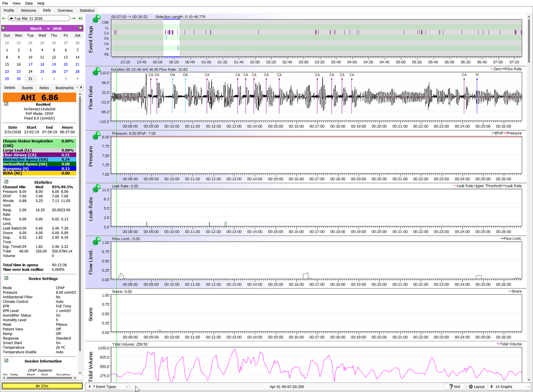This screenshot has width=533, height=392.
Task: Select March 17 in the calendar
Action: (30, 65)
